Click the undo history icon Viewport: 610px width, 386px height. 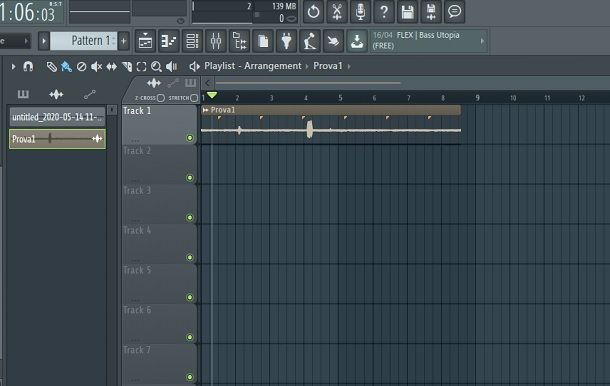click(x=313, y=12)
